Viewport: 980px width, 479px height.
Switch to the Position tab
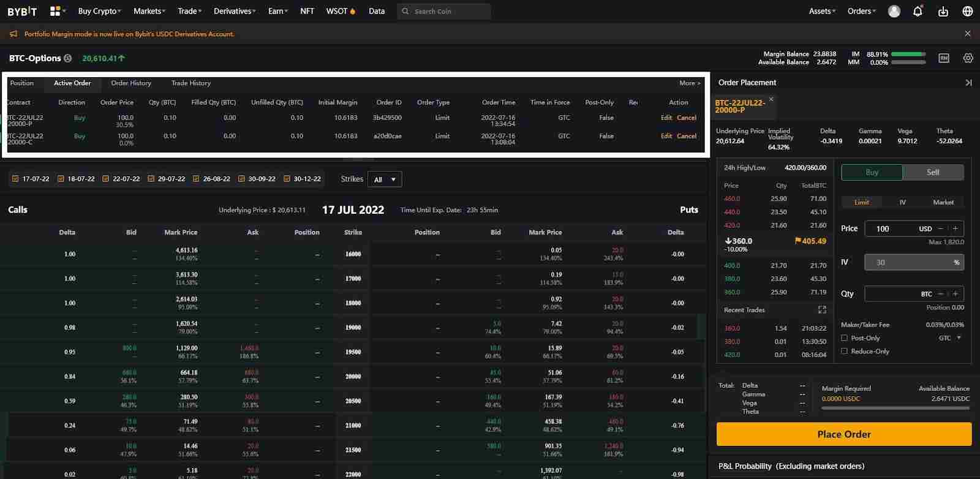pyautogui.click(x=22, y=83)
